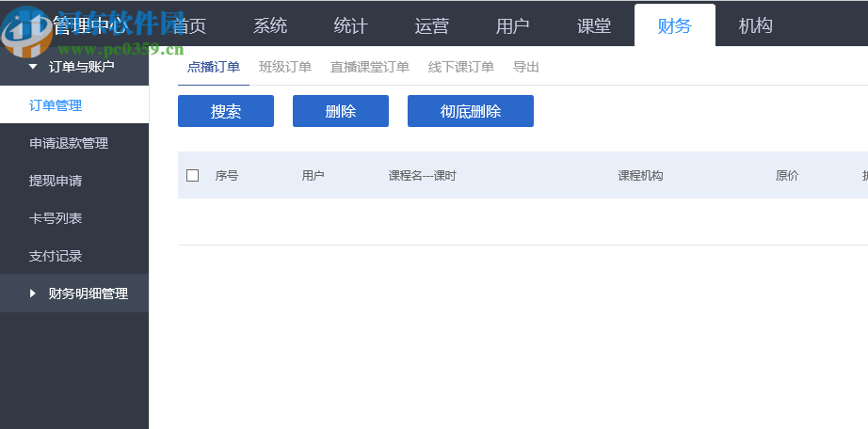Screen dimensions: 868x429
Task: Switch to the 首页 top navigation tab
Action: (189, 25)
